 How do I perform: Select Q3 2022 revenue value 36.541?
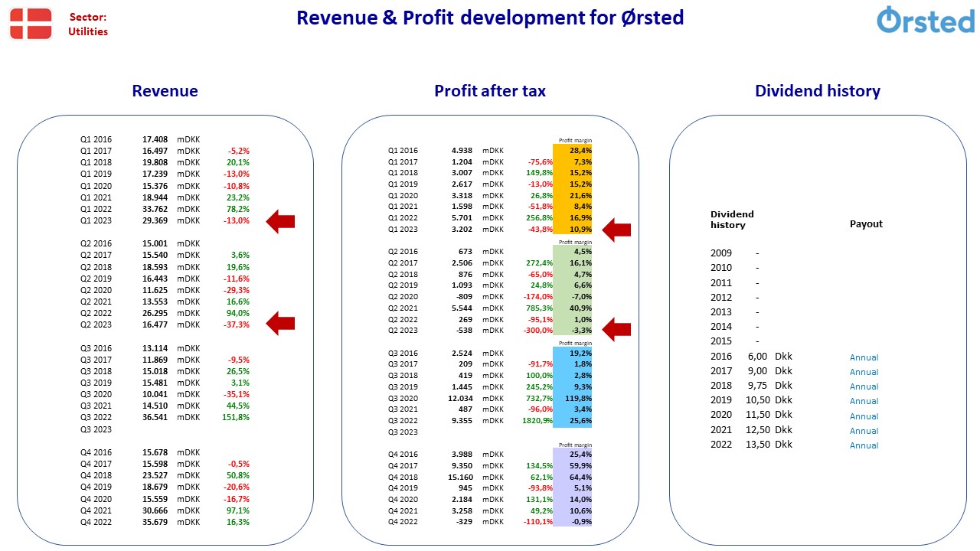(x=155, y=418)
